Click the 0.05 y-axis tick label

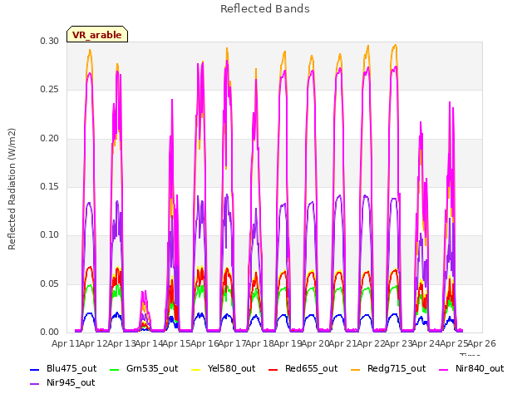50,283
